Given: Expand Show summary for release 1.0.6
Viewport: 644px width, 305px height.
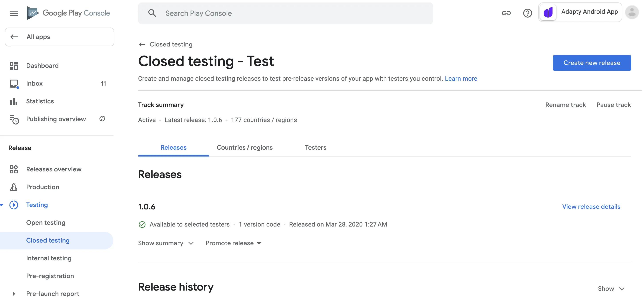Looking at the screenshot, I should (x=166, y=243).
